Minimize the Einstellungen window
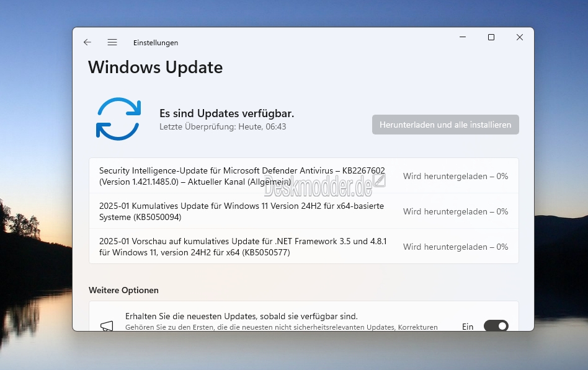Viewport: 588px width, 370px height. [463, 37]
